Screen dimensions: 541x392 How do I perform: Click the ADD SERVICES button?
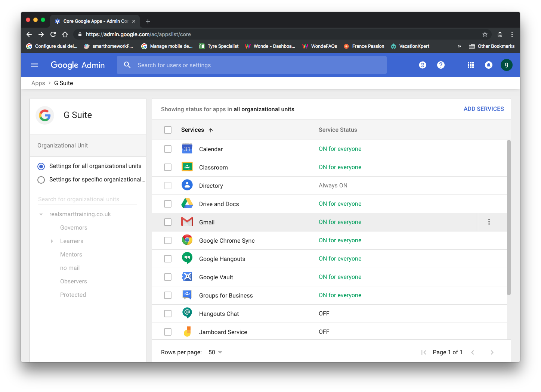[x=483, y=109]
